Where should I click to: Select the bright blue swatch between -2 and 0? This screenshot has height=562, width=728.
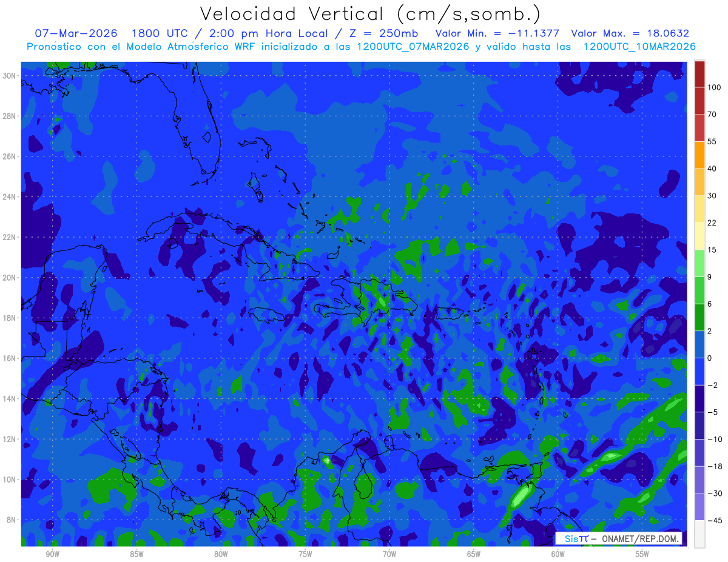pos(699,372)
